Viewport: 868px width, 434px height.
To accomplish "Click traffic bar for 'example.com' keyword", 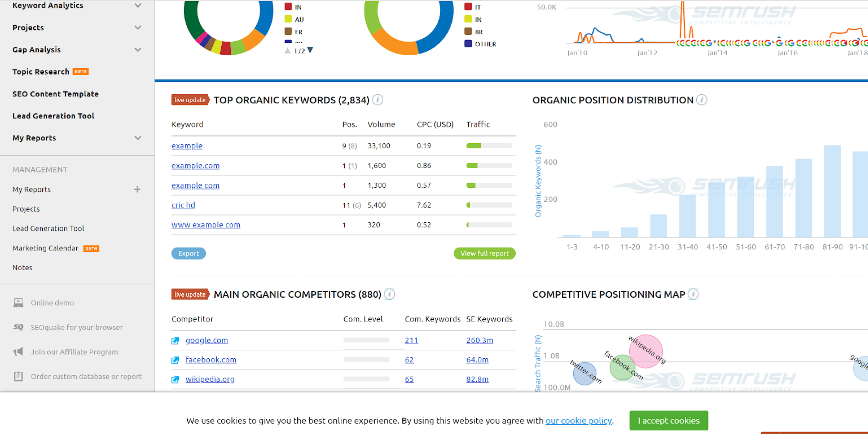I will point(489,166).
